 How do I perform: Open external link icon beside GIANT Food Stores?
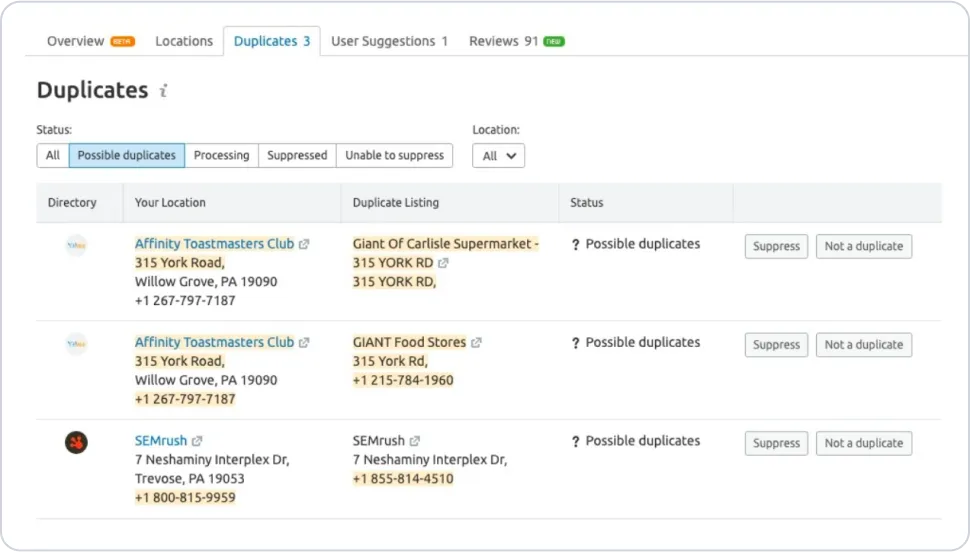pos(476,343)
